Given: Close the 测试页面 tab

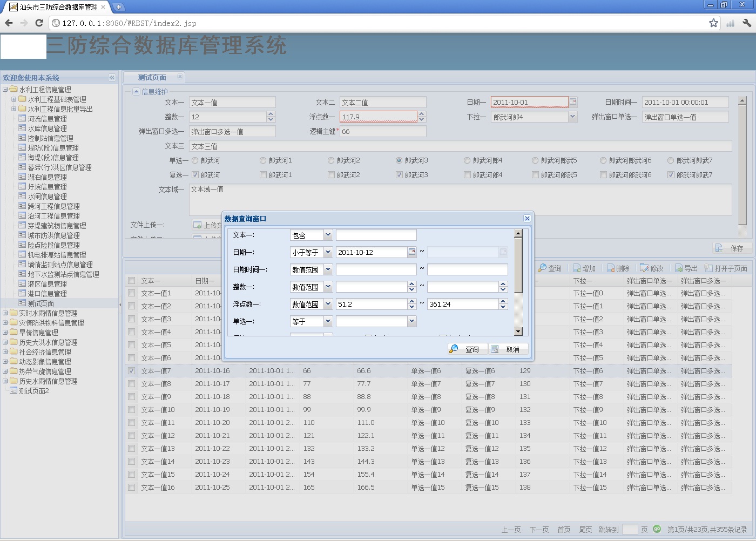Looking at the screenshot, I should click(x=180, y=77).
